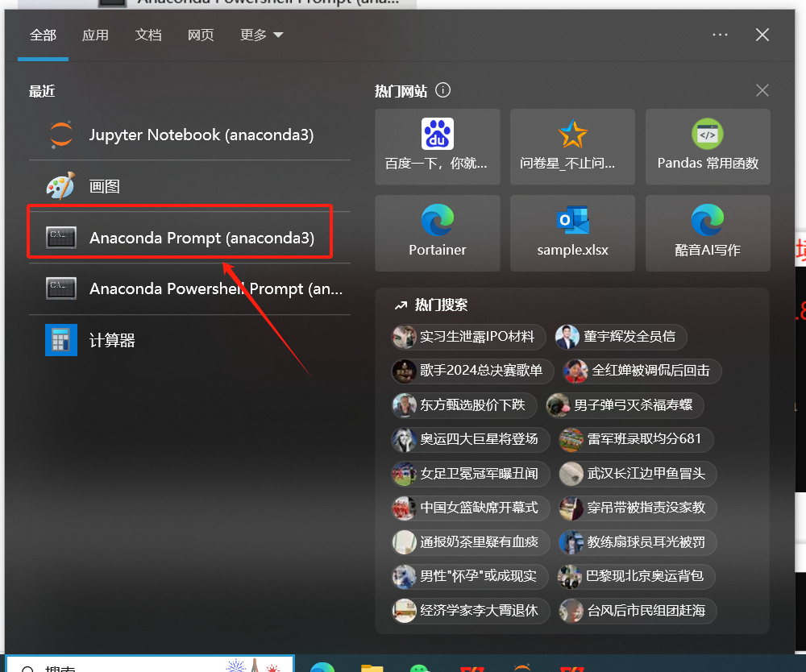
Task: Click the 全红婵被调侃后回击 thumbnail
Action: 575,371
